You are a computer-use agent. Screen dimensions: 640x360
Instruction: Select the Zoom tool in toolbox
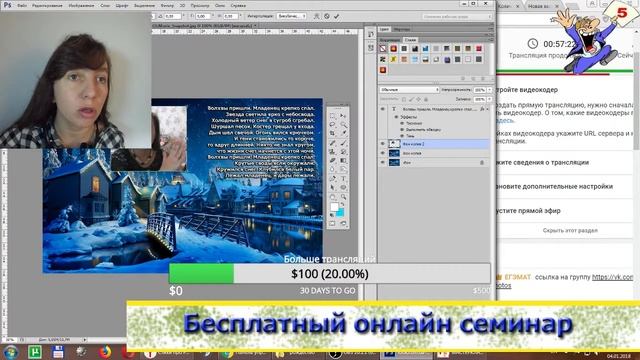point(343,196)
